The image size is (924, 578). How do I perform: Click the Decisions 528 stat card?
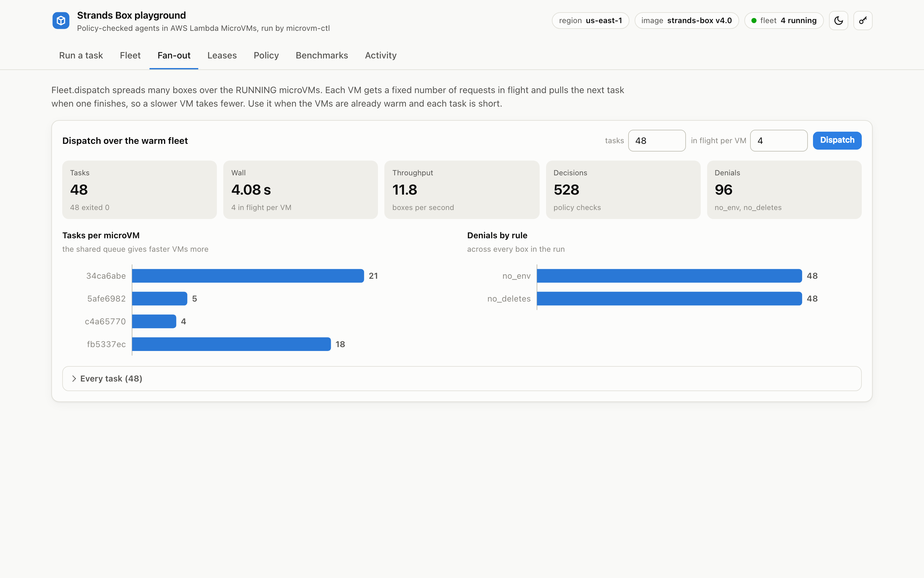623,189
